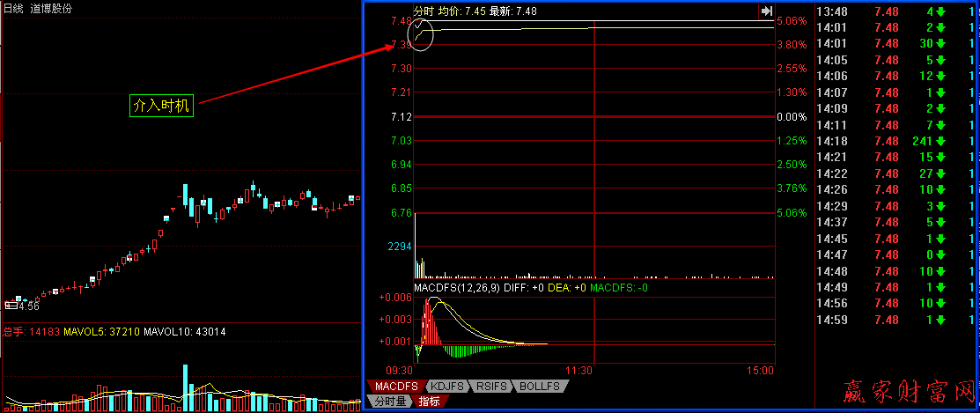This screenshot has height=413, width=980.
Task: Click the 介入时机 annotation label
Action: pyautogui.click(x=160, y=105)
